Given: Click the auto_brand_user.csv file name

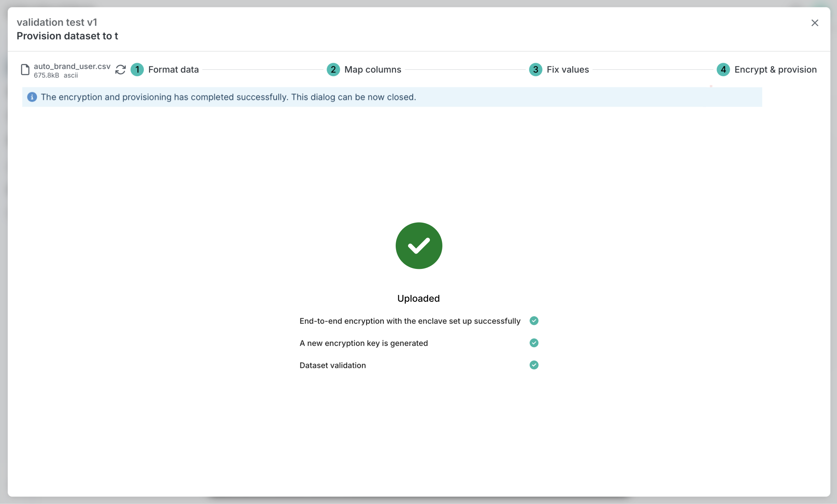Looking at the screenshot, I should [72, 66].
